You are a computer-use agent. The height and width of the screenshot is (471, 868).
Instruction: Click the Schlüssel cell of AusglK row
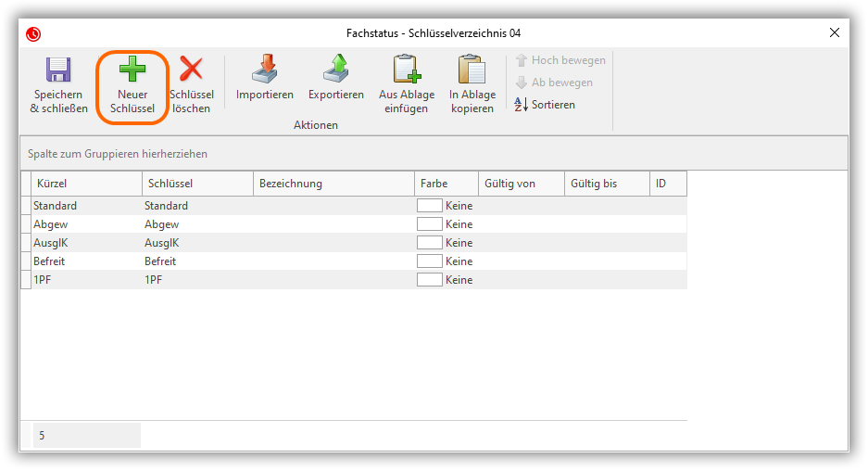196,243
